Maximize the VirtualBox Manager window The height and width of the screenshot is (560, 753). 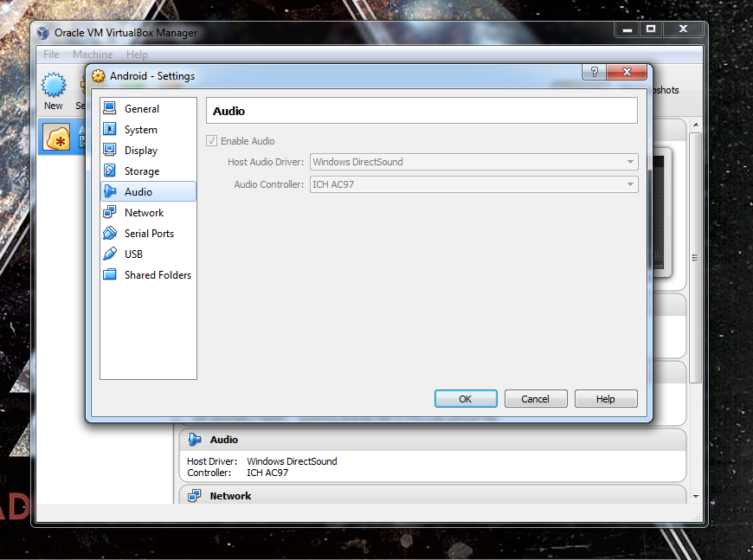[x=651, y=29]
